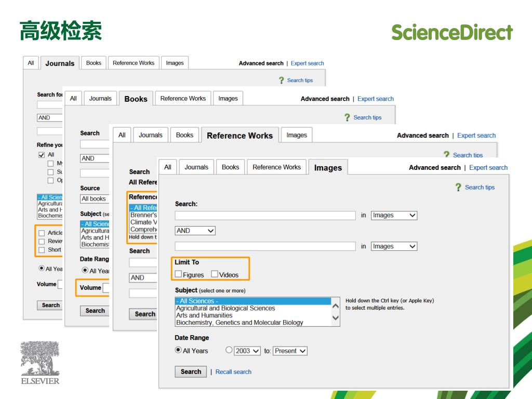Enable the Videos checkbox under Limit To
532x399 pixels.
[x=215, y=274]
